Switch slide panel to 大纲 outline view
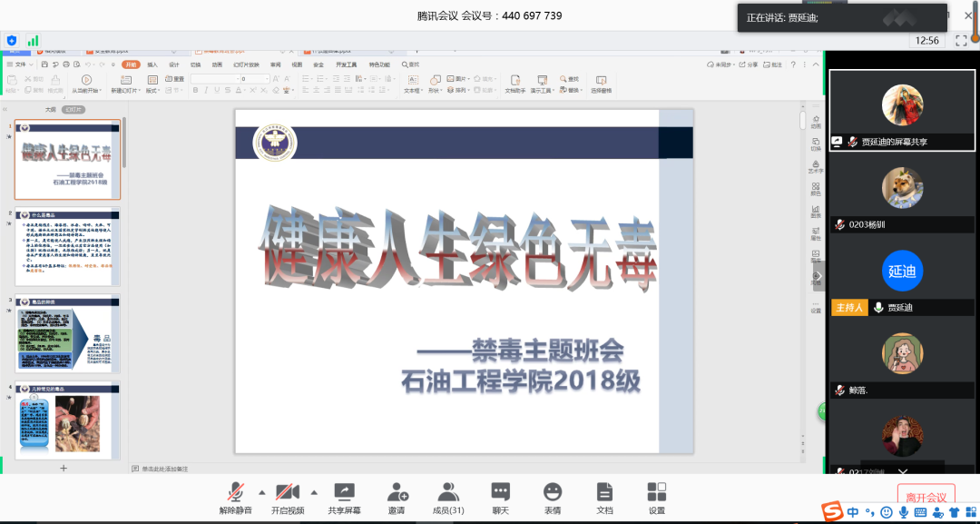980x524 pixels. pyautogui.click(x=51, y=110)
